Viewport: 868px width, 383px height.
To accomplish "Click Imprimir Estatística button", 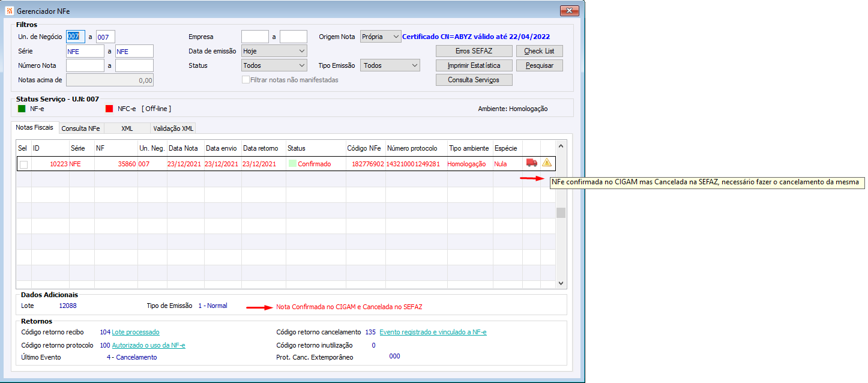I will click(474, 65).
